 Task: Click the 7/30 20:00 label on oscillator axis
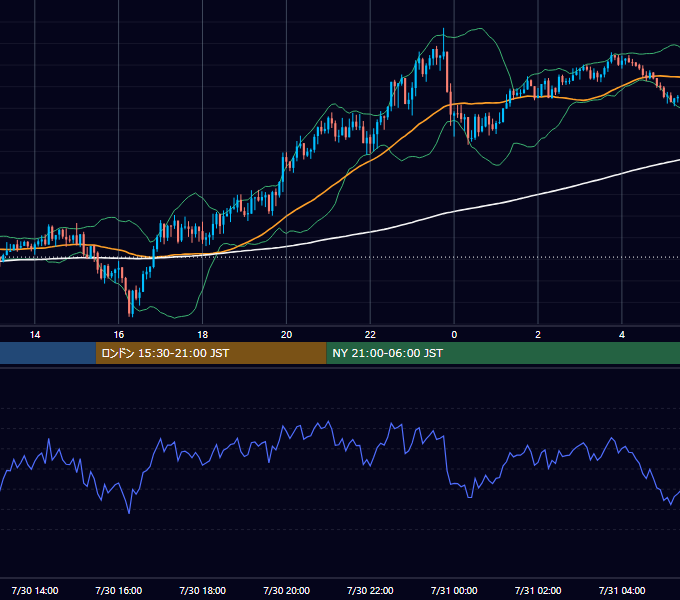(x=286, y=590)
